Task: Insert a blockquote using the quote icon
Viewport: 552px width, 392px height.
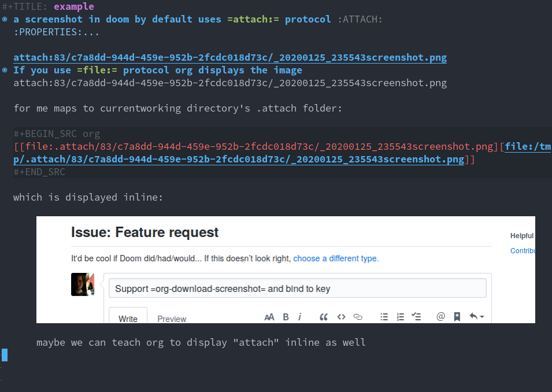Action: pyautogui.click(x=323, y=316)
